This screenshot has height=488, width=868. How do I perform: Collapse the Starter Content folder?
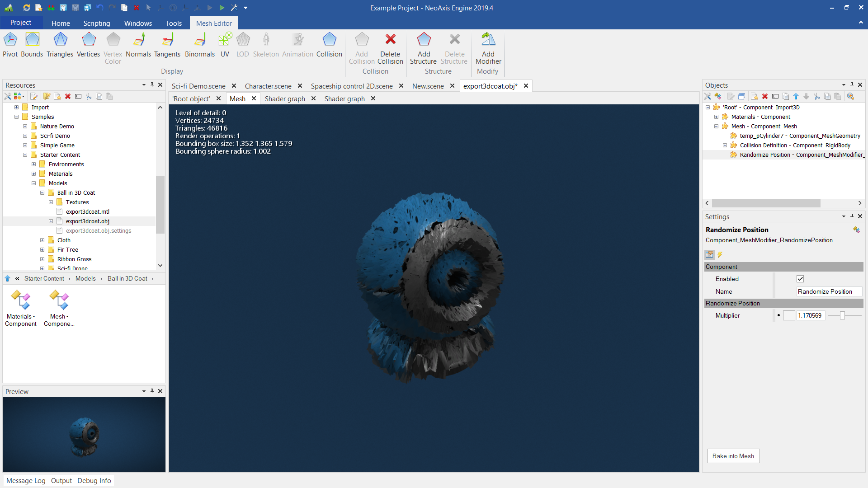(x=25, y=155)
